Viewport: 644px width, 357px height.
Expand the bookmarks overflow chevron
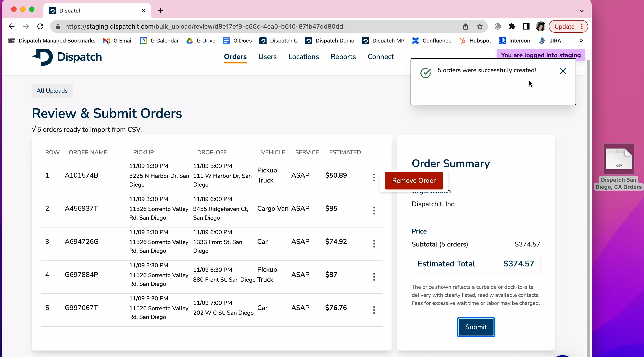pos(581,40)
